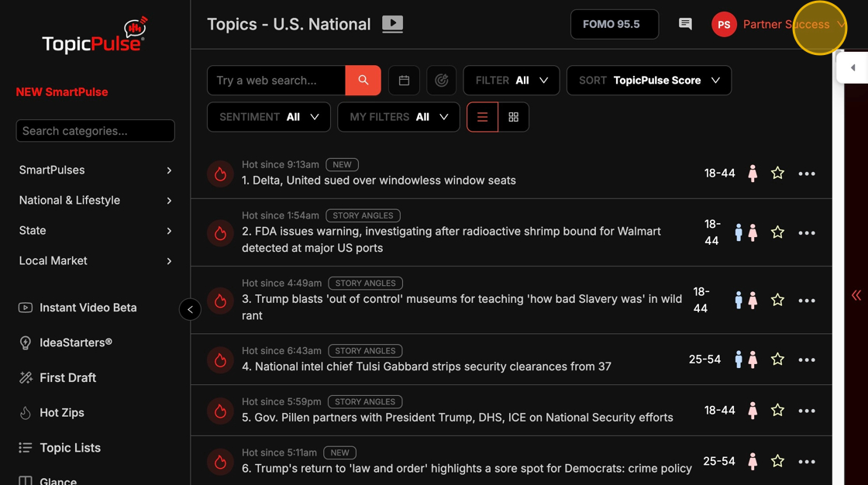Focus the Try a web search field
868x485 pixels.
pos(276,81)
